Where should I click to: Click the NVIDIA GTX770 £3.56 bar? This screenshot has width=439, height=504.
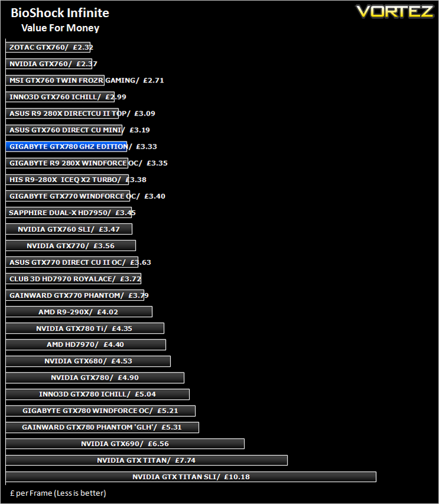tap(71, 246)
